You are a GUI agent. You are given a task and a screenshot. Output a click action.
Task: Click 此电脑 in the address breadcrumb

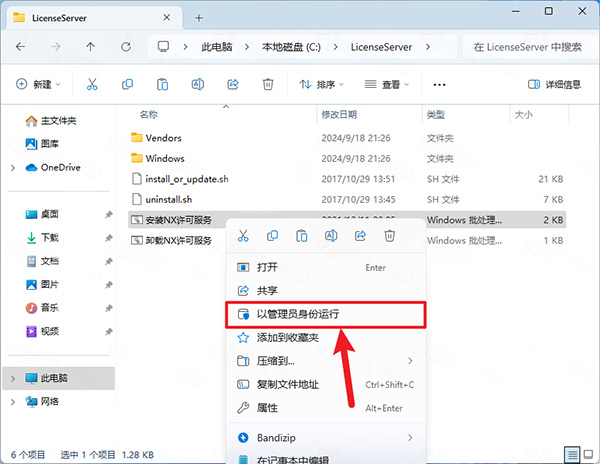(x=217, y=47)
